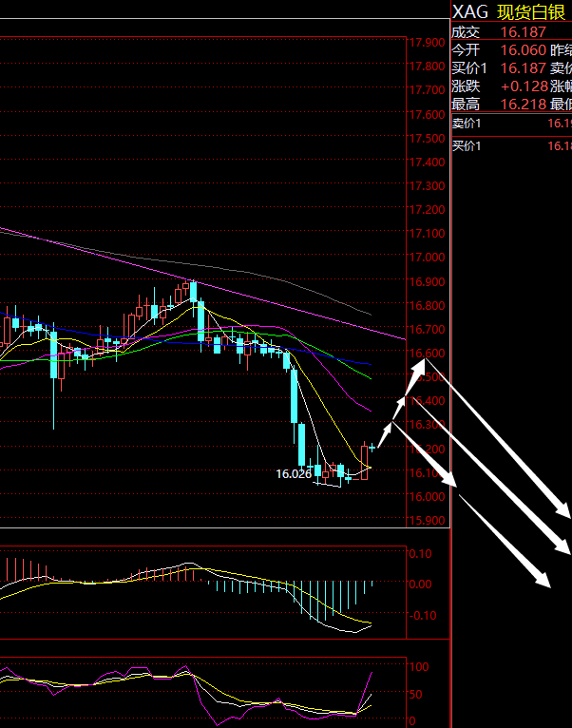Click the 17.900 price axis label
This screenshot has height=728, width=572.
[x=427, y=43]
